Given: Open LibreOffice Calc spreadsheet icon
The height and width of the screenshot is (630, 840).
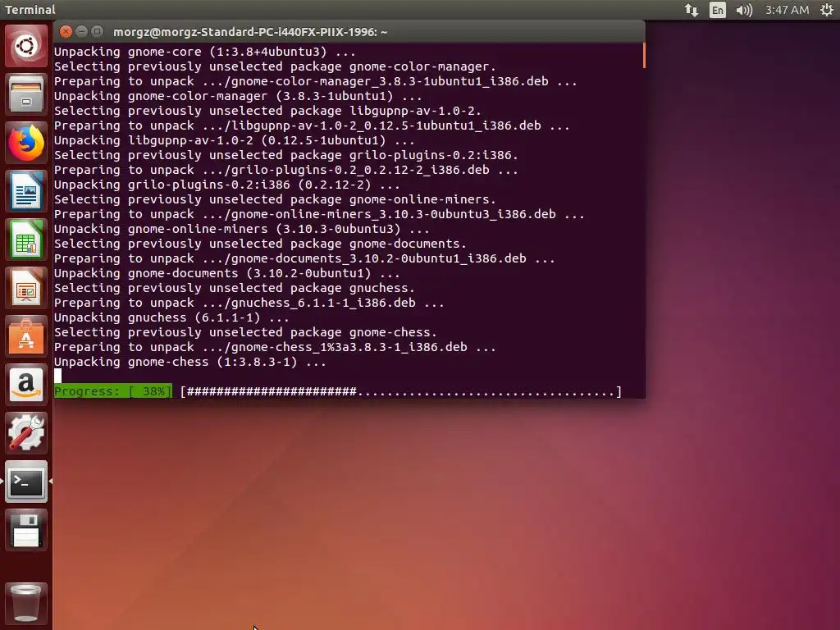Looking at the screenshot, I should click(x=26, y=240).
